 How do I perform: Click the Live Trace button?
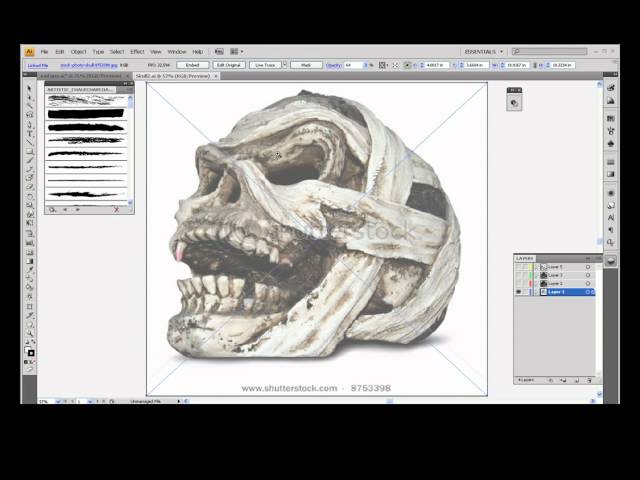click(265, 65)
